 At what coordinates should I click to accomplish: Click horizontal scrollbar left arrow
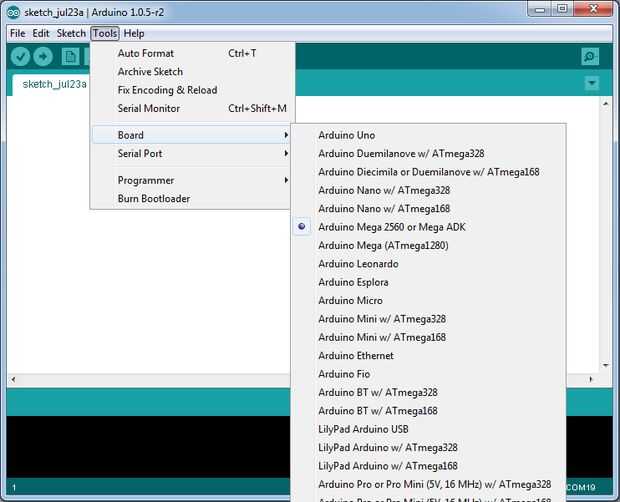tap(13, 379)
